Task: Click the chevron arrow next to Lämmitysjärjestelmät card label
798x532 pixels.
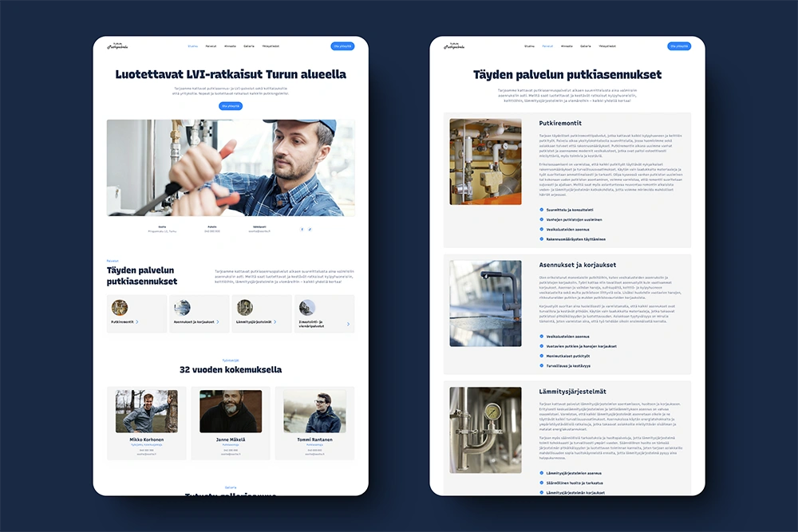Action: click(275, 322)
